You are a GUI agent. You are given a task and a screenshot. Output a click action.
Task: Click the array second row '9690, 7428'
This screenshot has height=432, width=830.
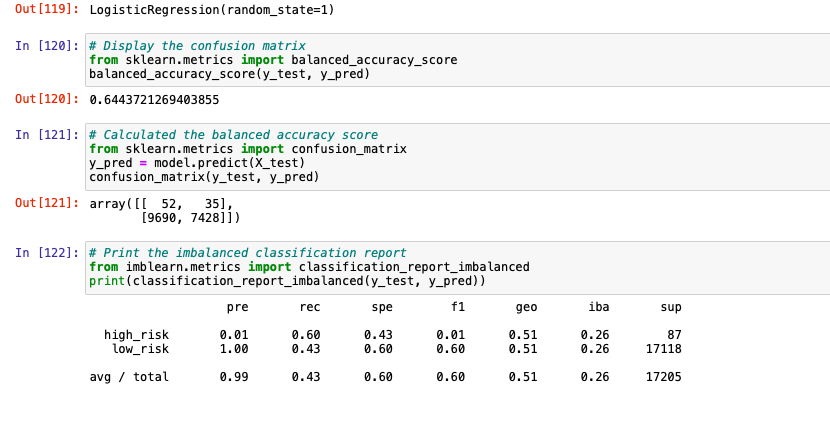tap(190, 218)
